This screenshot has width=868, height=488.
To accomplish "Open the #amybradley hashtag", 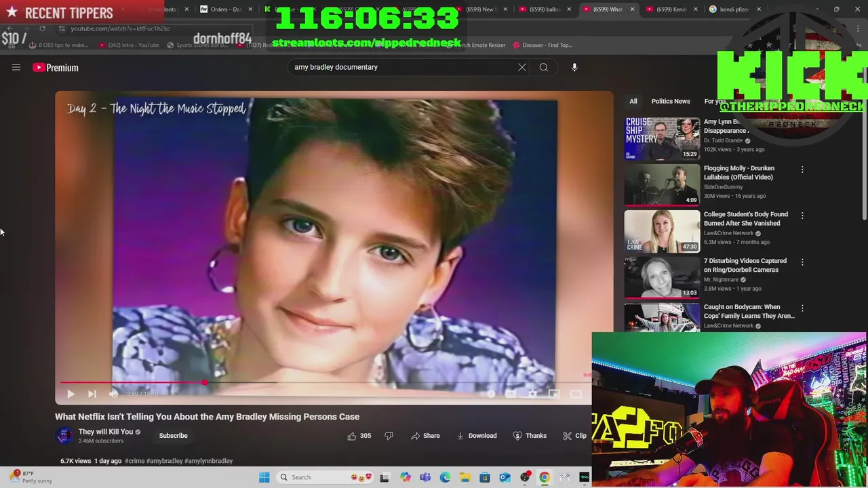I will tap(165, 461).
